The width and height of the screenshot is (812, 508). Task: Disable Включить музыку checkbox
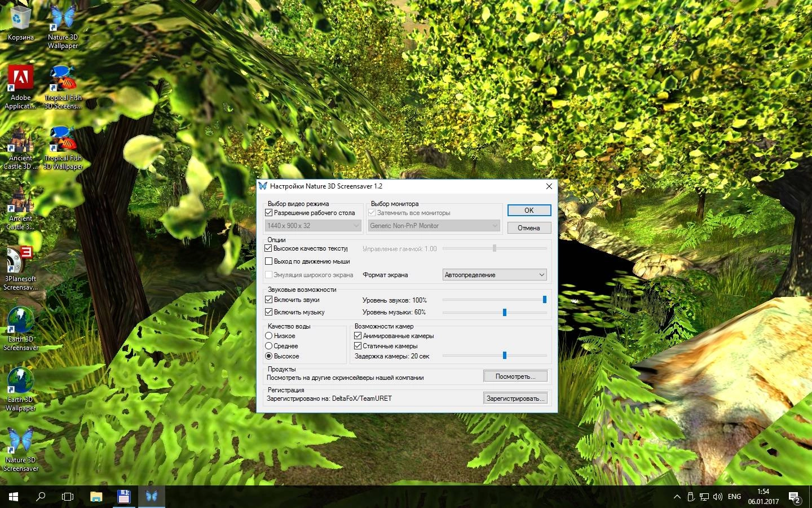click(x=269, y=312)
